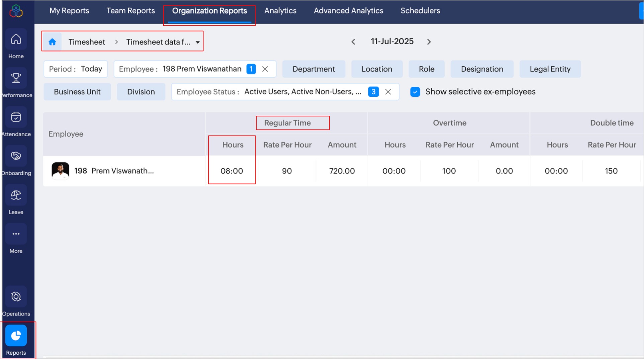Switch to Team Reports tab

130,11
